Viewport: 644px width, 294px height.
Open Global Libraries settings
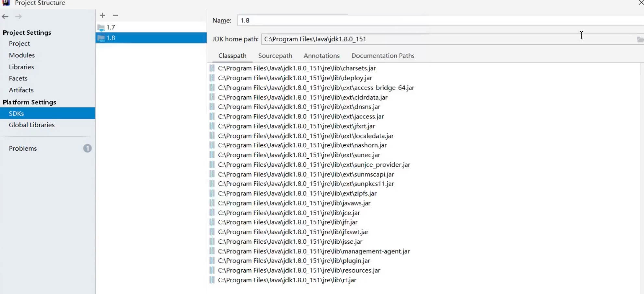click(32, 125)
